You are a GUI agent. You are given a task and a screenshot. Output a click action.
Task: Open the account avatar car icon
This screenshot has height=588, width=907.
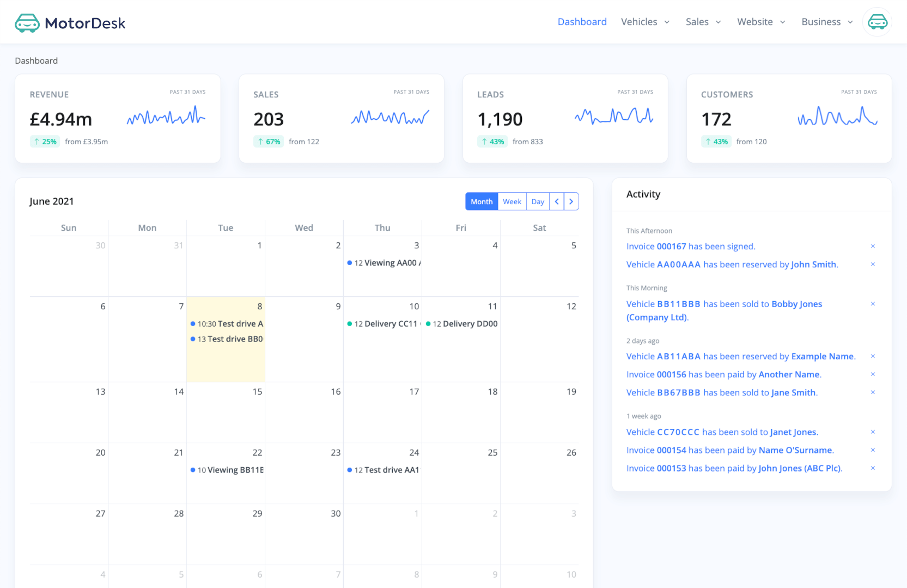(x=876, y=22)
